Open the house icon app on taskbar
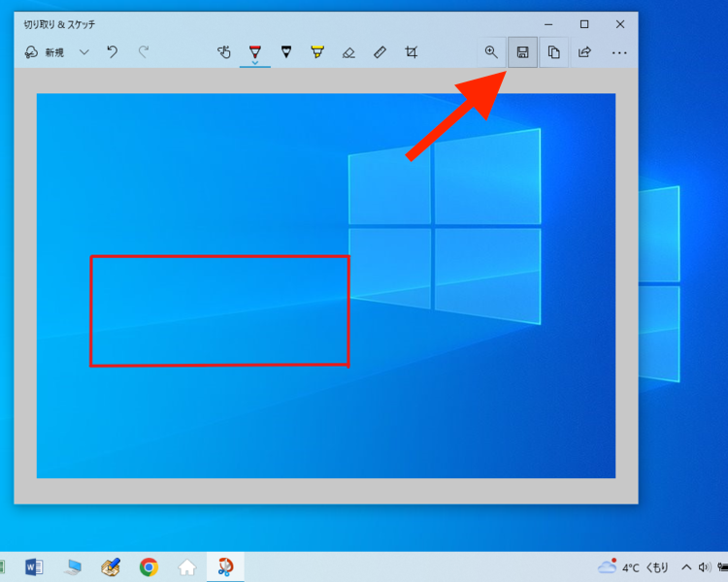This screenshot has height=582, width=728. click(x=186, y=567)
